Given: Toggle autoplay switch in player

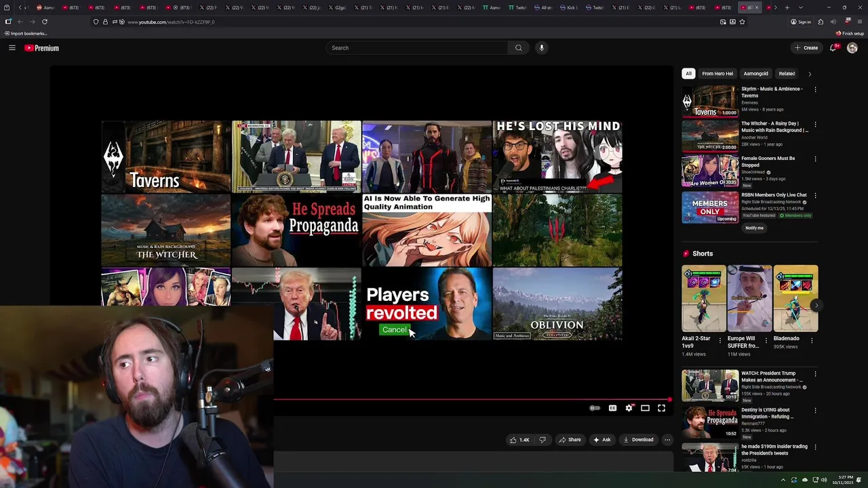Looking at the screenshot, I should (x=595, y=408).
